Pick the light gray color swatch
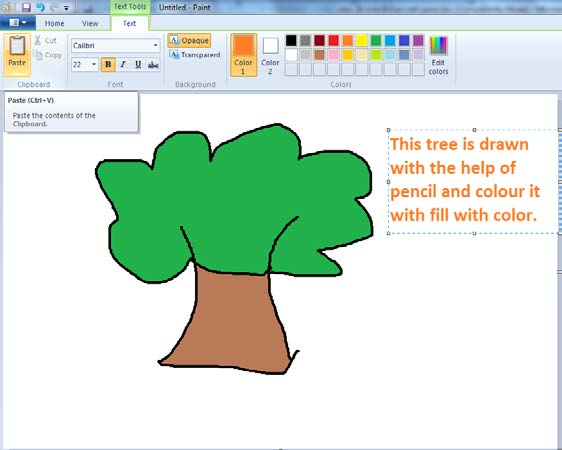 305,55
